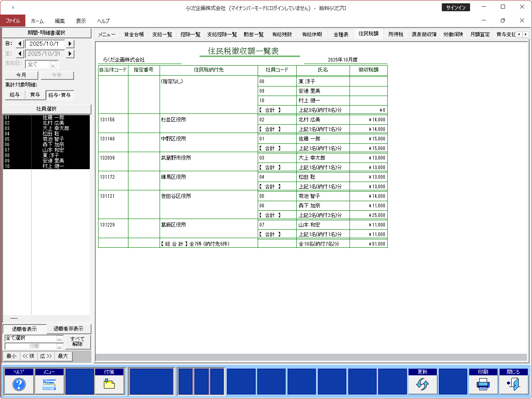Screen dimensions: 532x399
Task: Open the 全て選択 dropdown
Action: (x=59, y=338)
